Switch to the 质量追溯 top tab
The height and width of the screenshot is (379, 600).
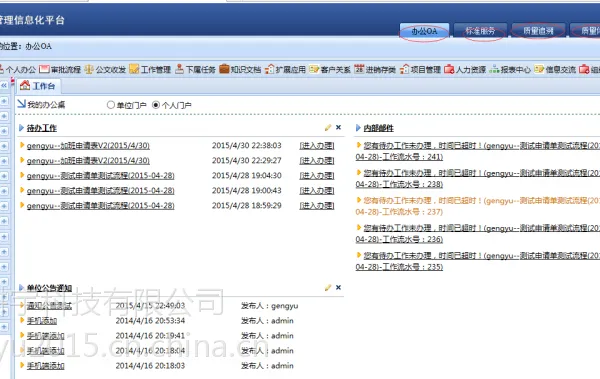click(538, 31)
